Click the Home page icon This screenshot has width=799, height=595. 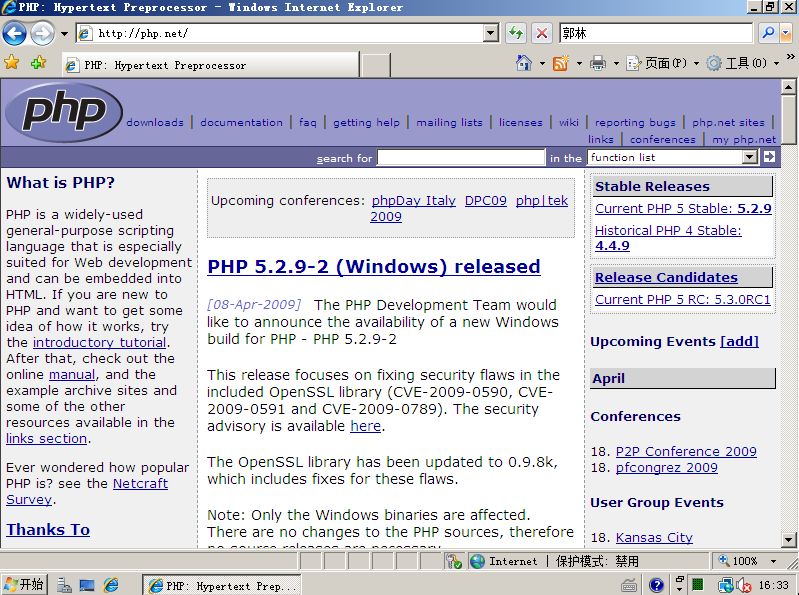(x=523, y=63)
